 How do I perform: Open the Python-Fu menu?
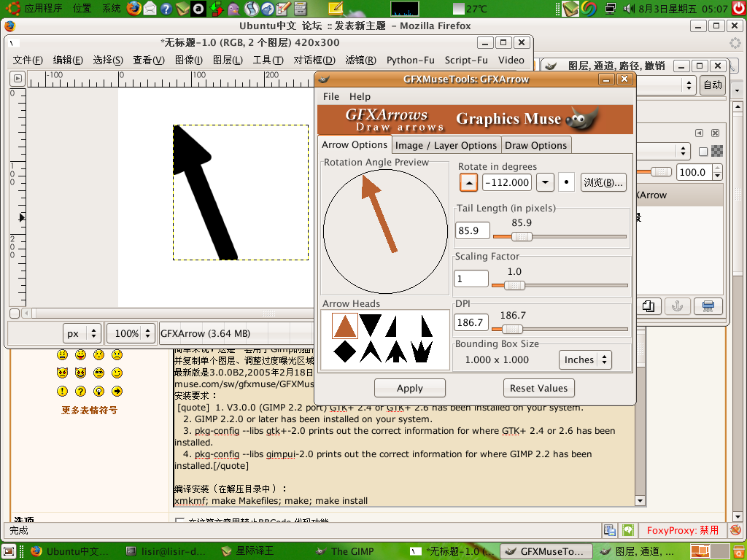pos(410,60)
